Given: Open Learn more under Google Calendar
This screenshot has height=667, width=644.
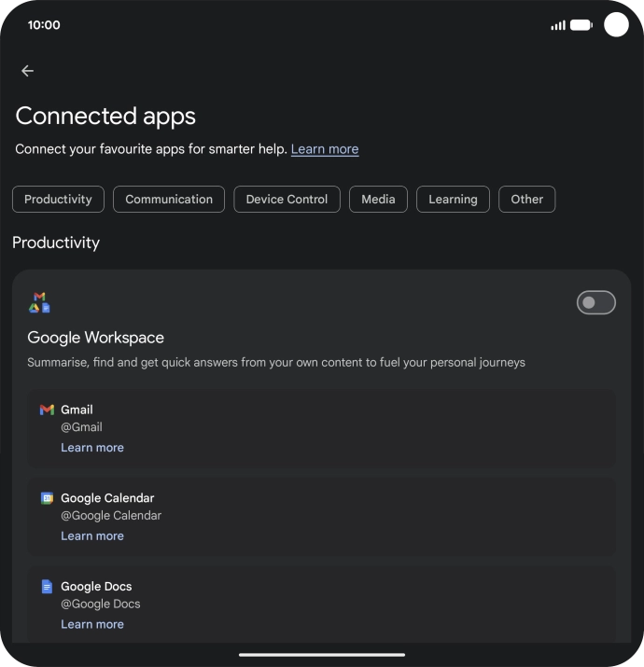Looking at the screenshot, I should 92,536.
